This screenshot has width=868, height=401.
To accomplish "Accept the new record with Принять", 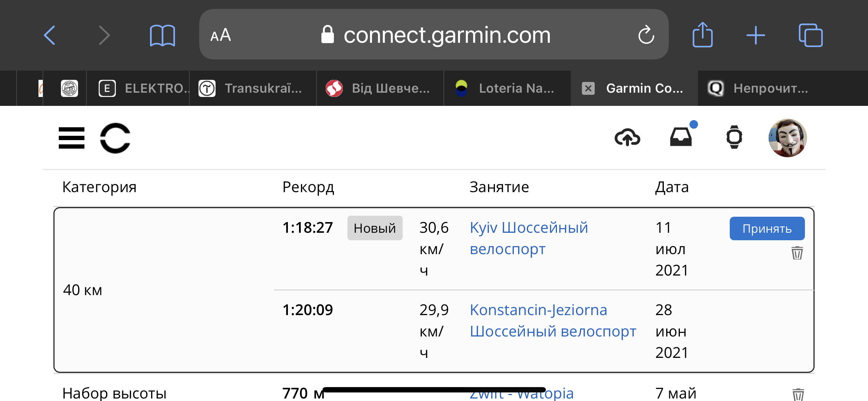I will pyautogui.click(x=767, y=228).
